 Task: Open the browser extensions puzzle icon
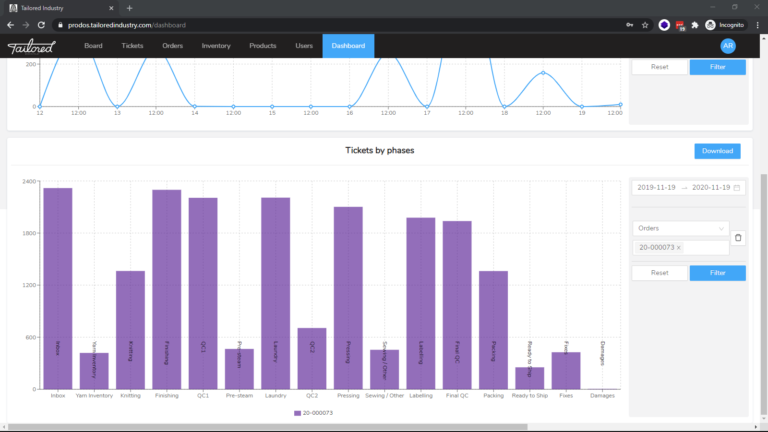(692, 24)
